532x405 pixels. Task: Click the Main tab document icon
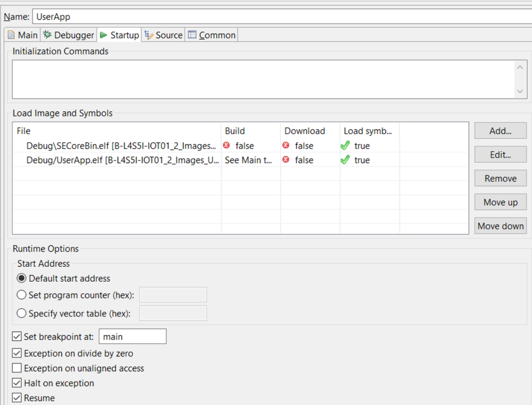click(11, 35)
